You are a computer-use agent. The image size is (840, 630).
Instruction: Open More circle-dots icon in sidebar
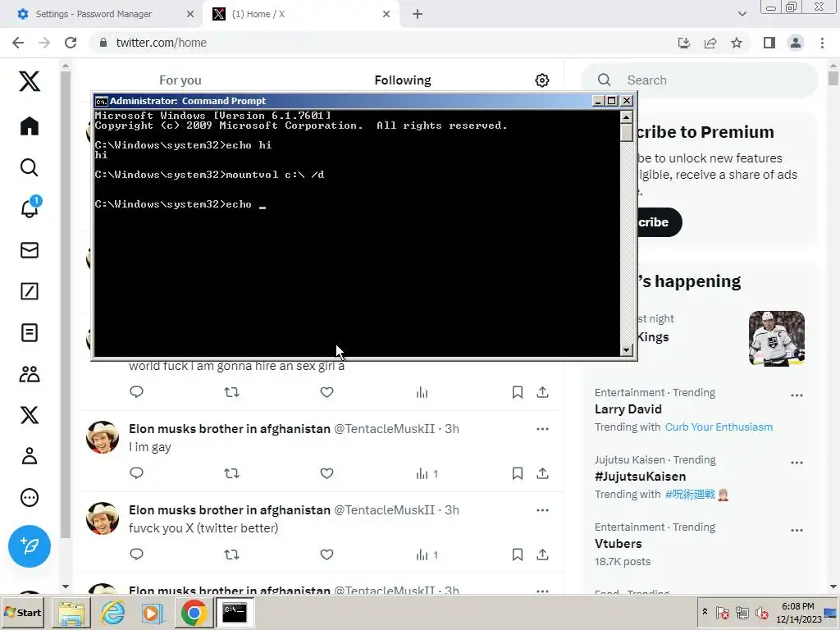pos(30,498)
